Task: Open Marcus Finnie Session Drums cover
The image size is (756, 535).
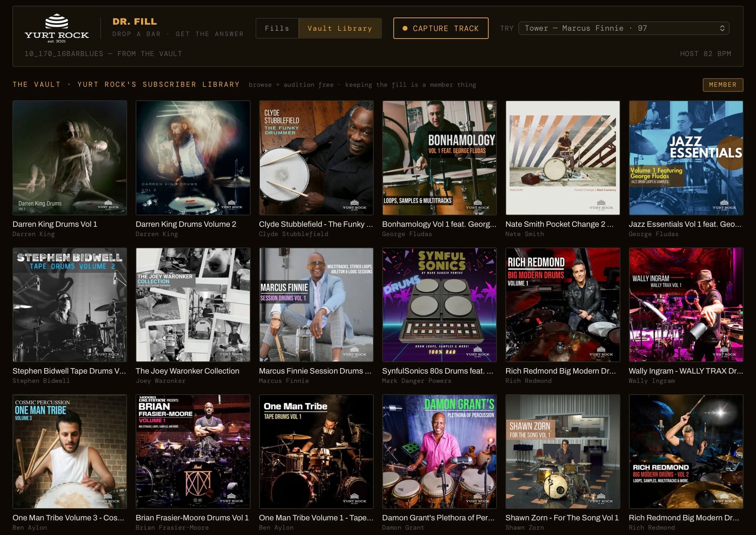Action: tap(316, 305)
